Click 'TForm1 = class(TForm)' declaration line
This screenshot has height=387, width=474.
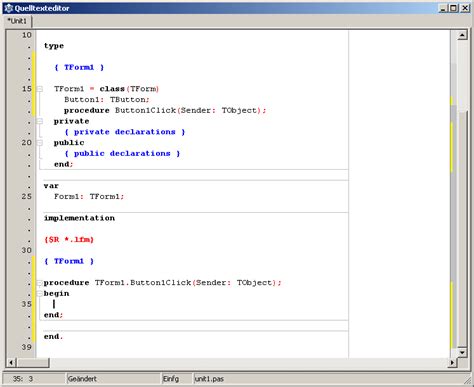tap(106, 89)
